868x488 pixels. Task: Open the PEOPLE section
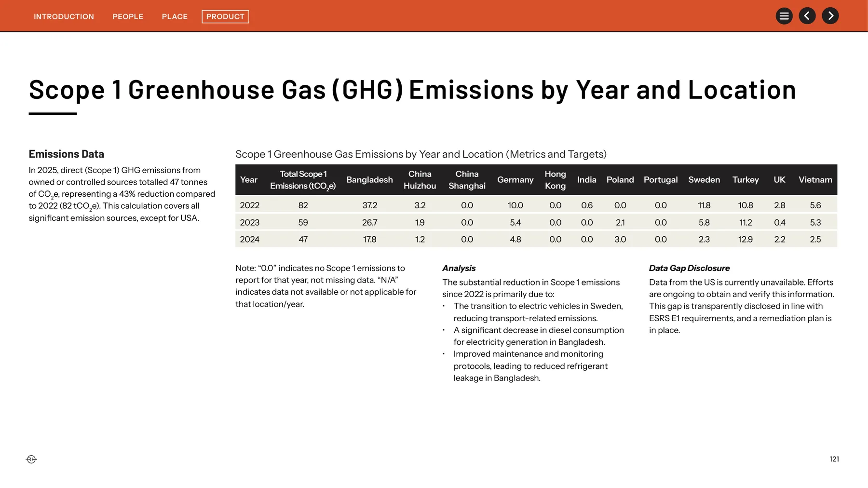coord(128,16)
